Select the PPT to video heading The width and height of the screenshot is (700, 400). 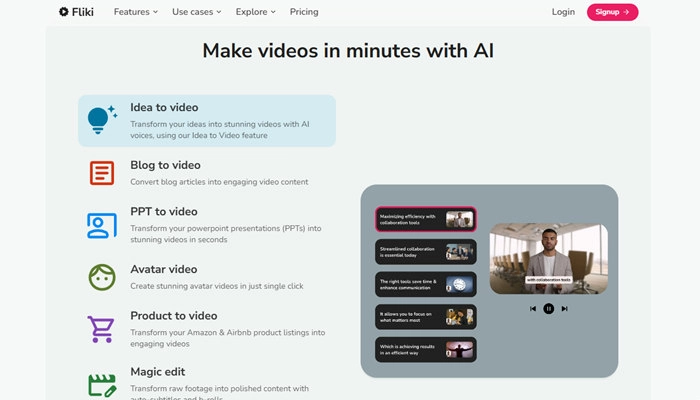164,212
